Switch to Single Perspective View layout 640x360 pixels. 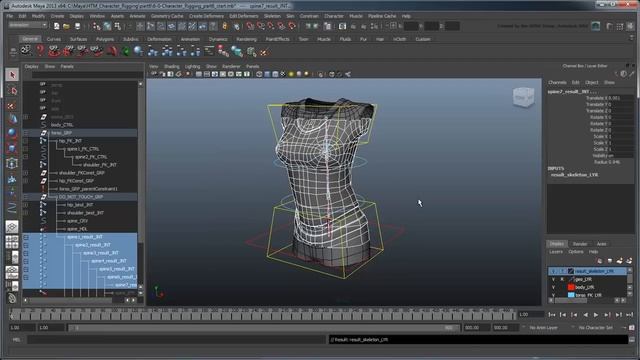pyautogui.click(x=12, y=227)
